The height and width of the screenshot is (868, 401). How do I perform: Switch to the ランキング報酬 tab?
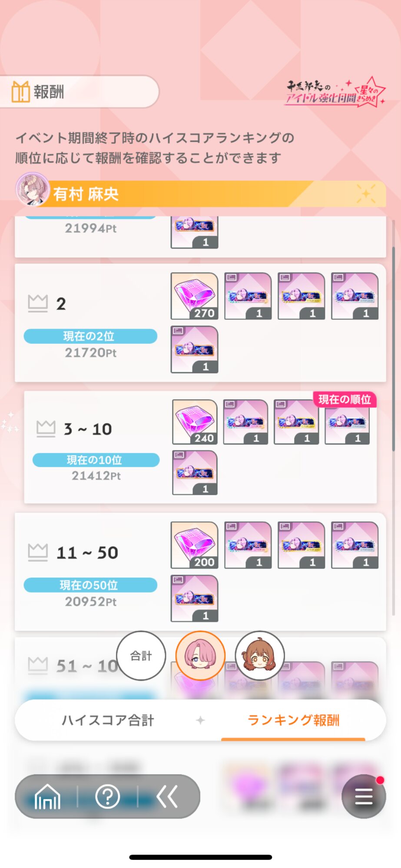[x=293, y=720]
